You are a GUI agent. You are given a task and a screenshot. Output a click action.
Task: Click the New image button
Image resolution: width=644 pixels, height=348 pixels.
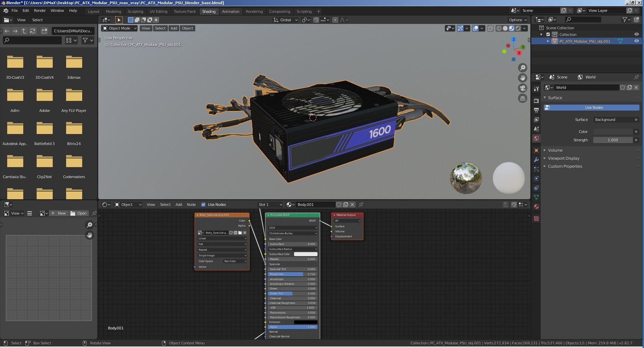[x=59, y=213]
